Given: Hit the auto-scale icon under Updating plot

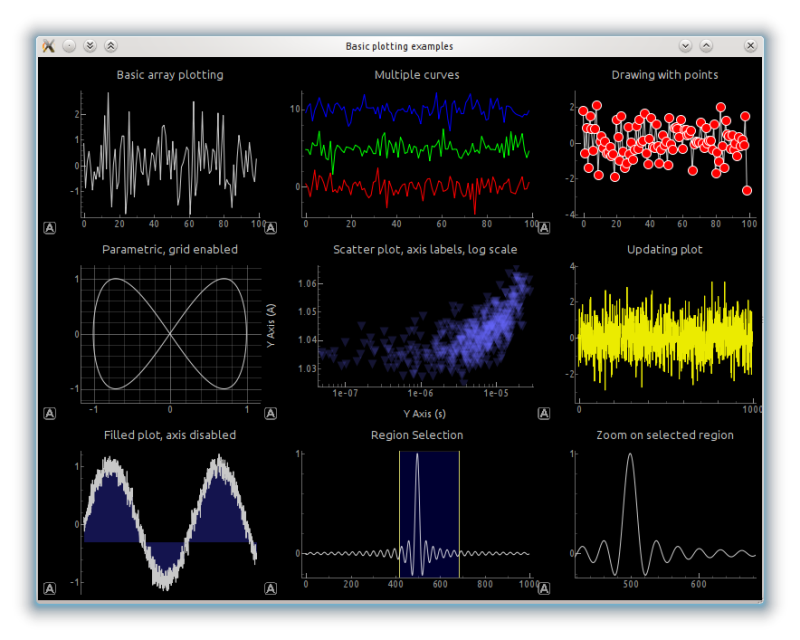Looking at the screenshot, I should 544,412.
